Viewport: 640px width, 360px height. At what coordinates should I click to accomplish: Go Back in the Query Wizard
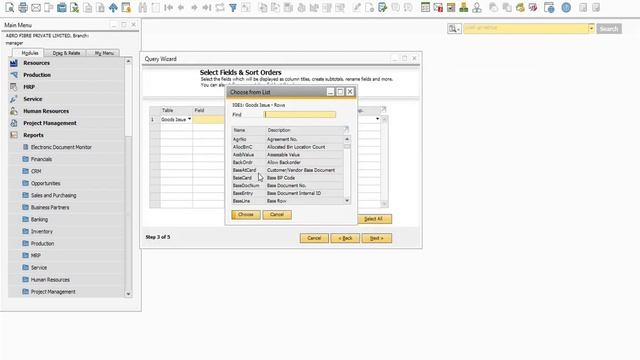(x=345, y=238)
